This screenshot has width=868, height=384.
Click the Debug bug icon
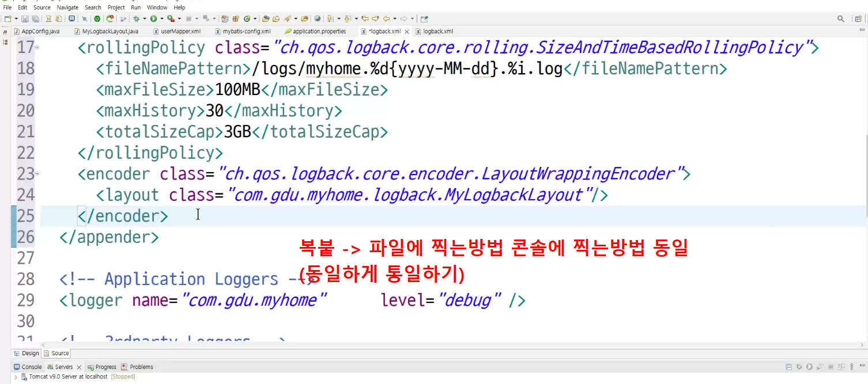coord(136,18)
